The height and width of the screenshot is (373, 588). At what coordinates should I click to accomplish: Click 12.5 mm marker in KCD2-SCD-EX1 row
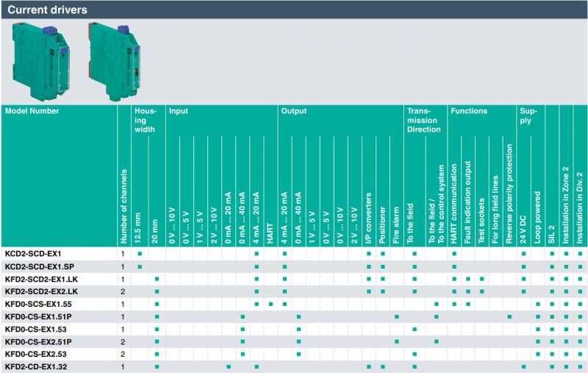pyautogui.click(x=140, y=254)
